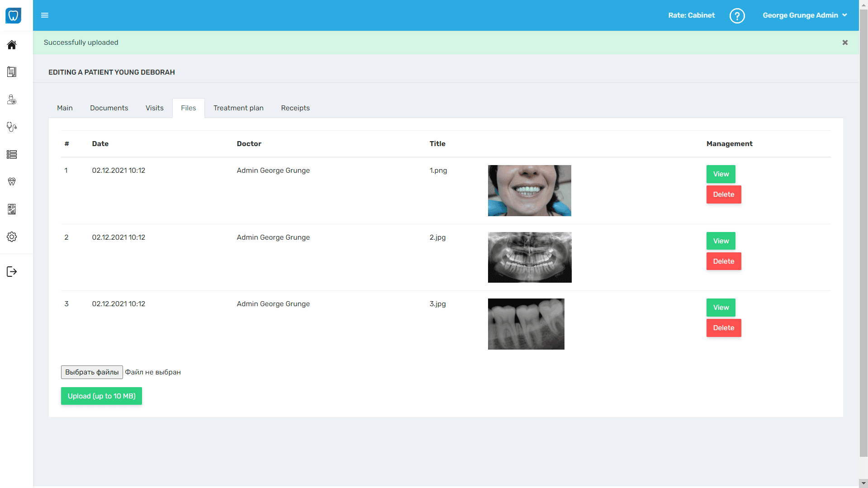Open the list/schedule sidebar icon

coord(12,155)
